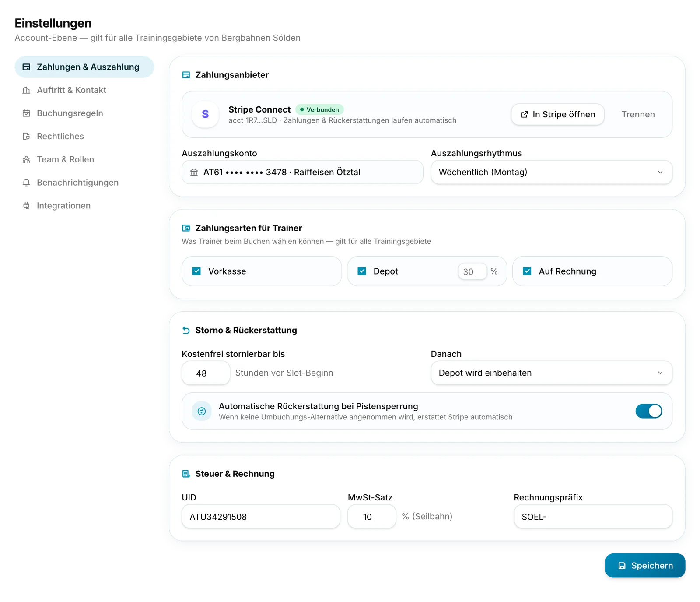Edit the Depot percentage field
Image resolution: width=700 pixels, height=602 pixels.
[x=472, y=271]
